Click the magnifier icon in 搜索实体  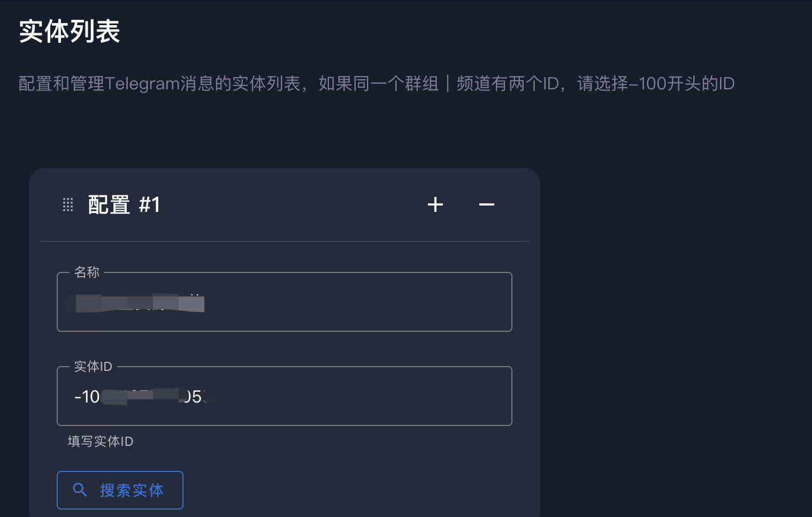click(80, 490)
